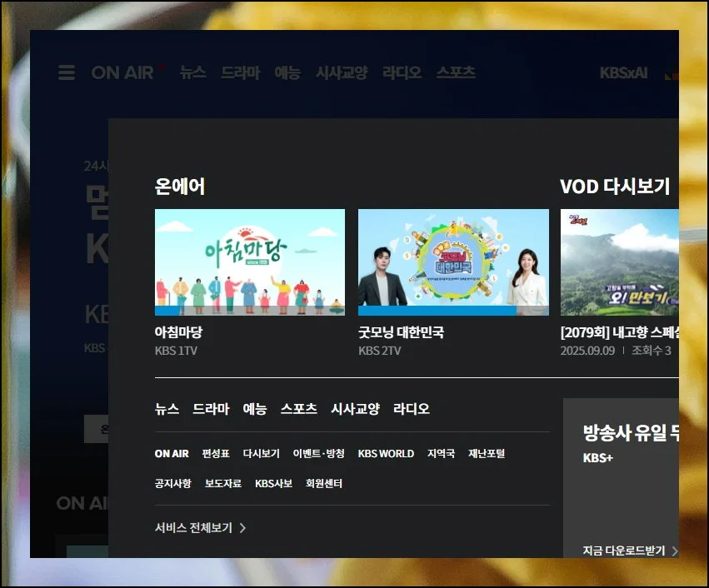Open the 내고향 스페셜 VOD thumbnail
This screenshot has height=588, width=709.
[x=619, y=262]
